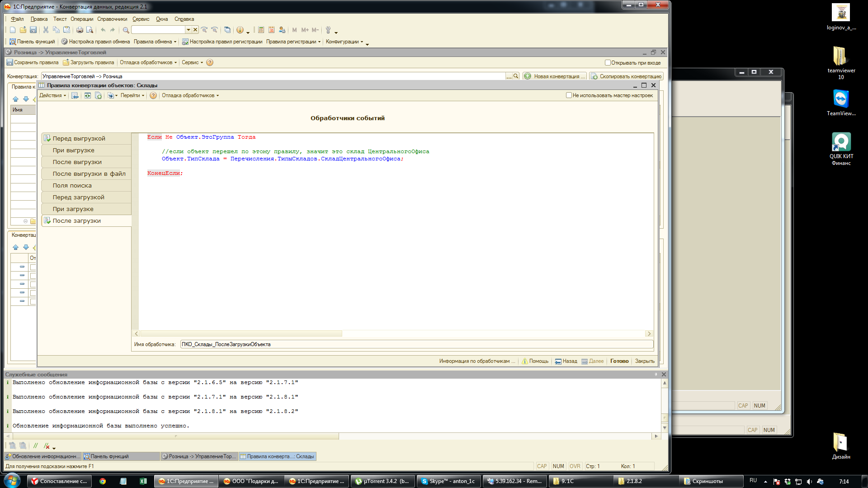Select the Перед загрузкой handler tab

[78, 197]
